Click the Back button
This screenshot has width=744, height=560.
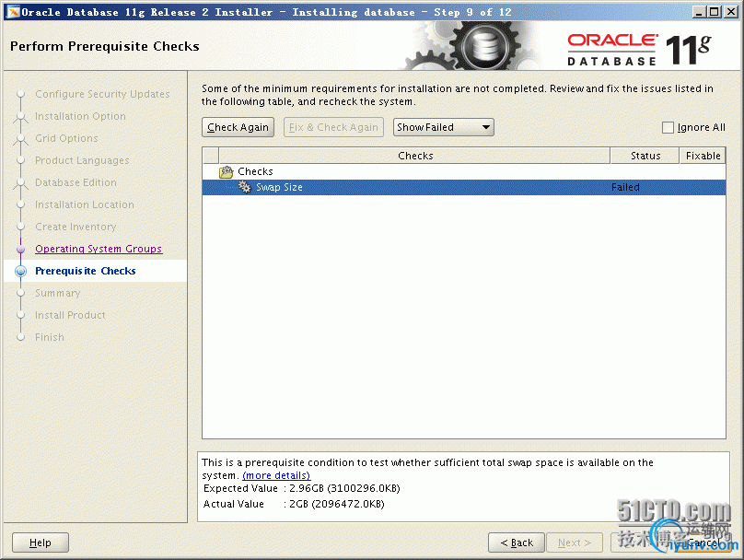(x=517, y=542)
